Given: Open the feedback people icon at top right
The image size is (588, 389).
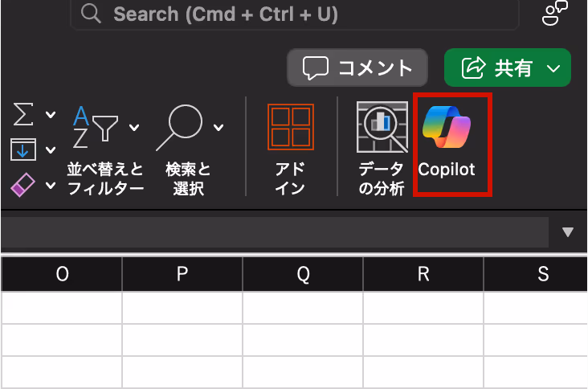Looking at the screenshot, I should coord(554,13).
